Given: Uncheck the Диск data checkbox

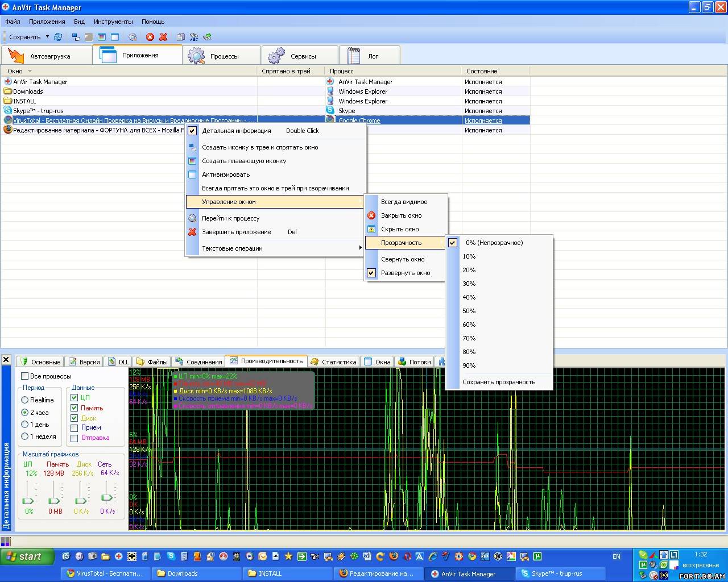Looking at the screenshot, I should 74,418.
